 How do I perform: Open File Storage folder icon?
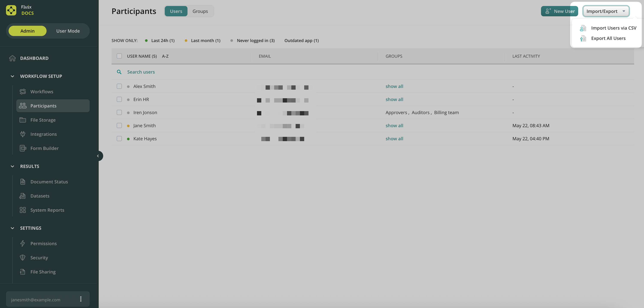click(x=23, y=120)
